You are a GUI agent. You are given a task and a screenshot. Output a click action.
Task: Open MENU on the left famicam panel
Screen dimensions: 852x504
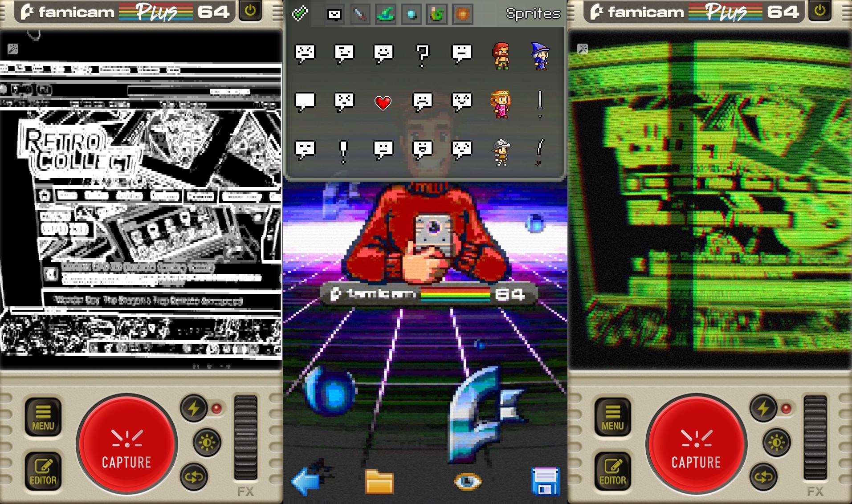(43, 418)
